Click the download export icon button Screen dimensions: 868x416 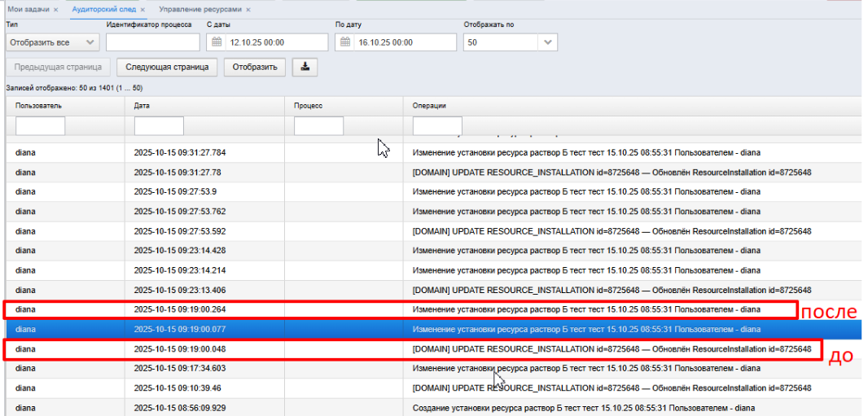pyautogui.click(x=305, y=67)
